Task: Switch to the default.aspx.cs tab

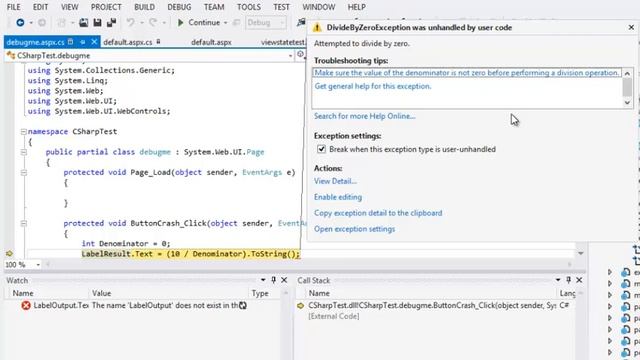Action: (x=128, y=42)
